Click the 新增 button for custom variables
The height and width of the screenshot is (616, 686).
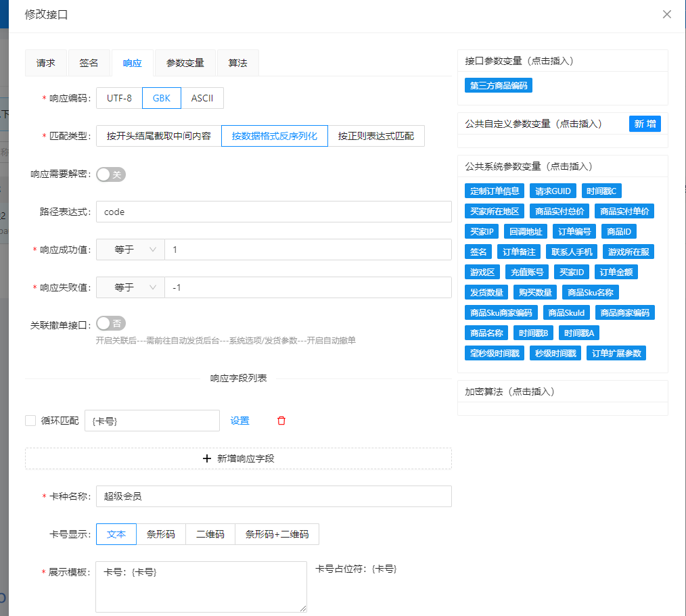coord(645,124)
